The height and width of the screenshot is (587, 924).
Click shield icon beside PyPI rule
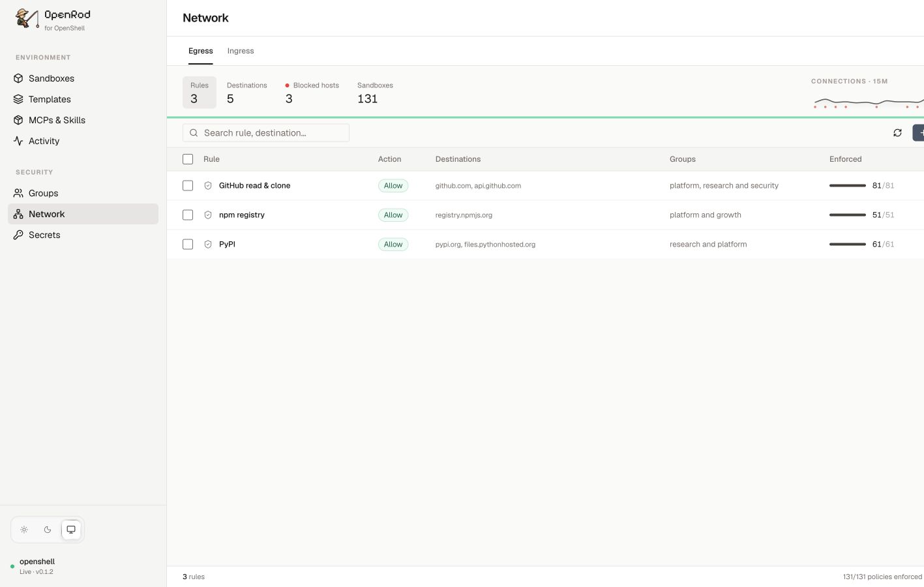pyautogui.click(x=208, y=245)
